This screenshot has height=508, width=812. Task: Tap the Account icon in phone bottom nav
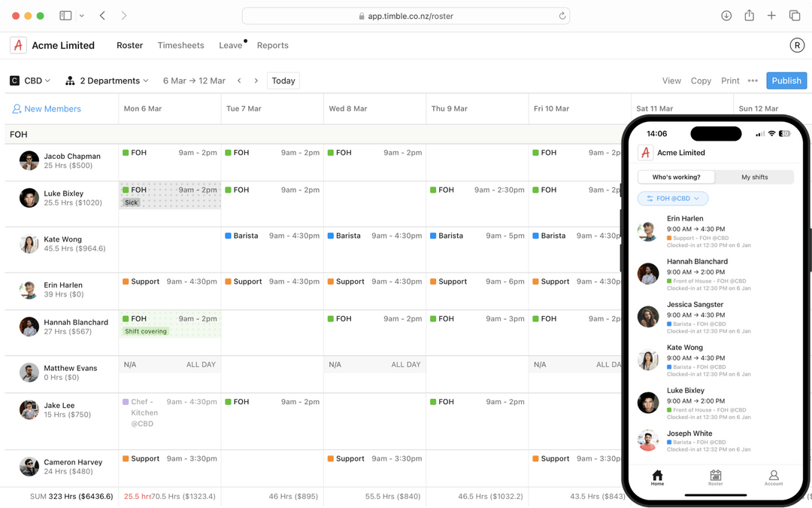click(x=773, y=476)
